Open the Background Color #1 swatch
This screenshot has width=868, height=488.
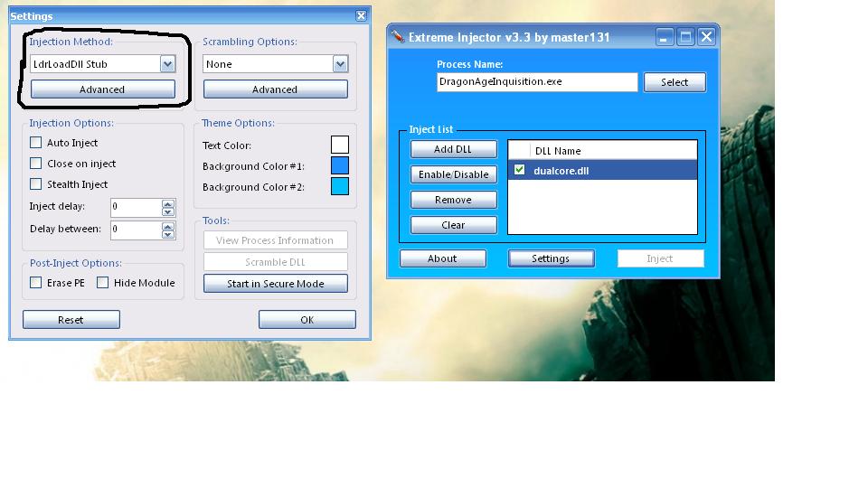tap(340, 165)
